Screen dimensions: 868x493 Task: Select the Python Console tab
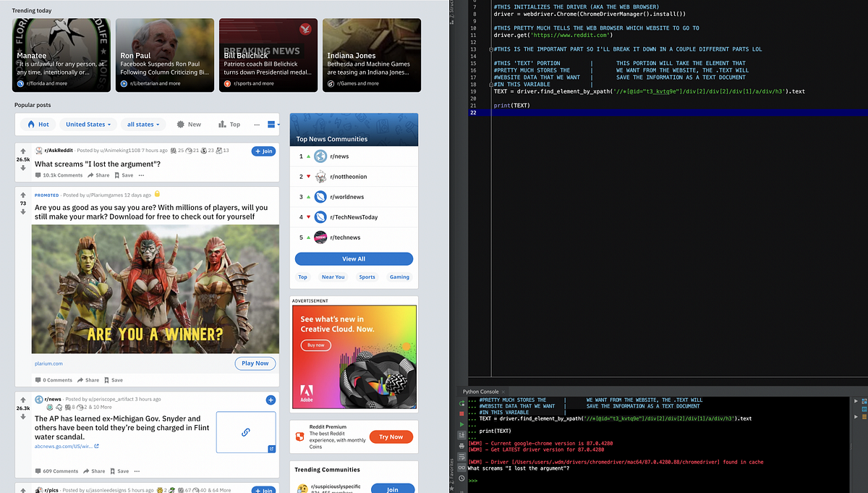(480, 391)
